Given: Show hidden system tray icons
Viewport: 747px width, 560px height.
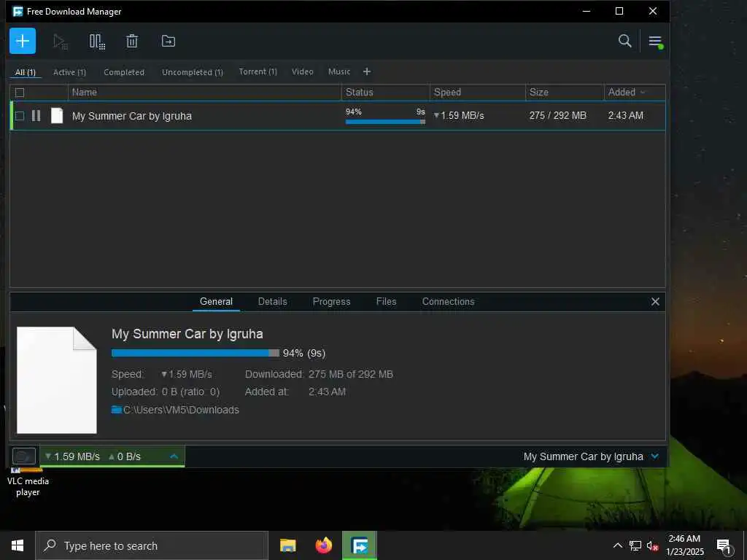Looking at the screenshot, I should click(x=617, y=545).
